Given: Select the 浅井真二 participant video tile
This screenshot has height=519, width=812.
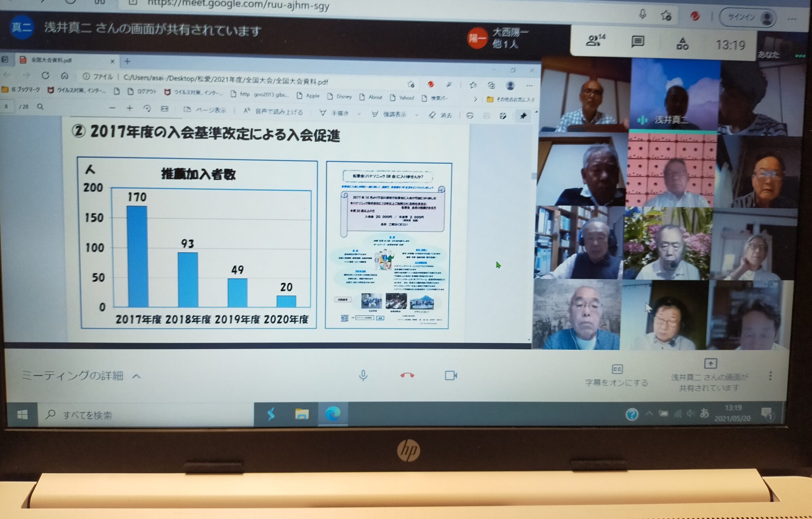Looking at the screenshot, I should [x=674, y=95].
